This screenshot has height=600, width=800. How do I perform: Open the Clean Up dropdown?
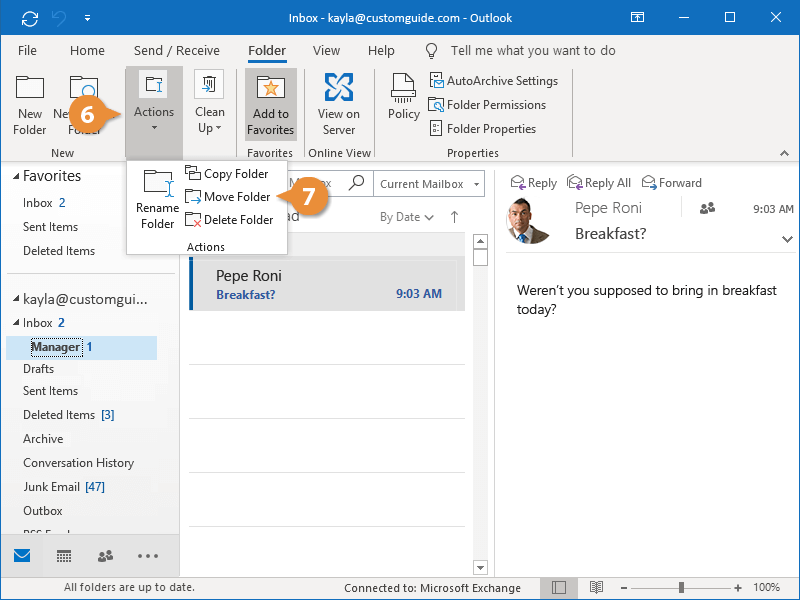tap(209, 120)
